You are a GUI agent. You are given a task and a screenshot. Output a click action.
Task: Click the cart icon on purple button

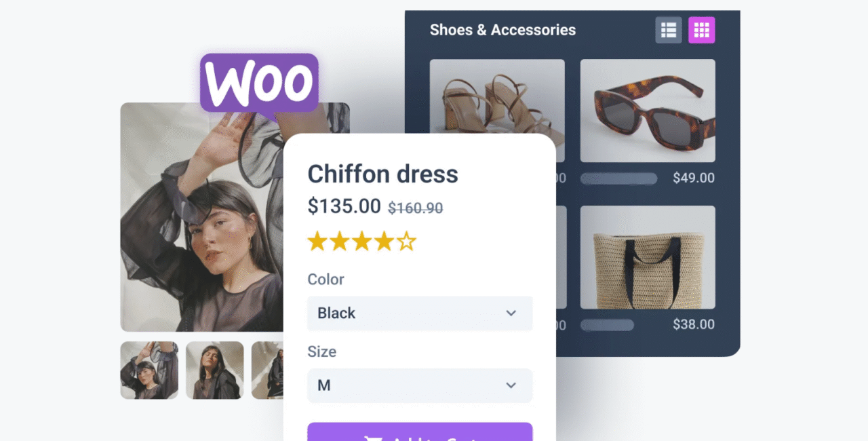[x=372, y=437]
